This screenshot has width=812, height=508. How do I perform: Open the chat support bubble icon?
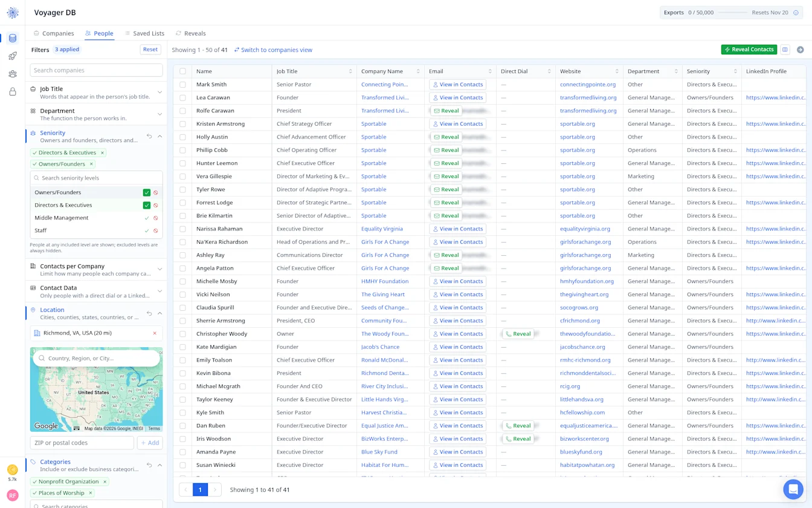coord(793,489)
